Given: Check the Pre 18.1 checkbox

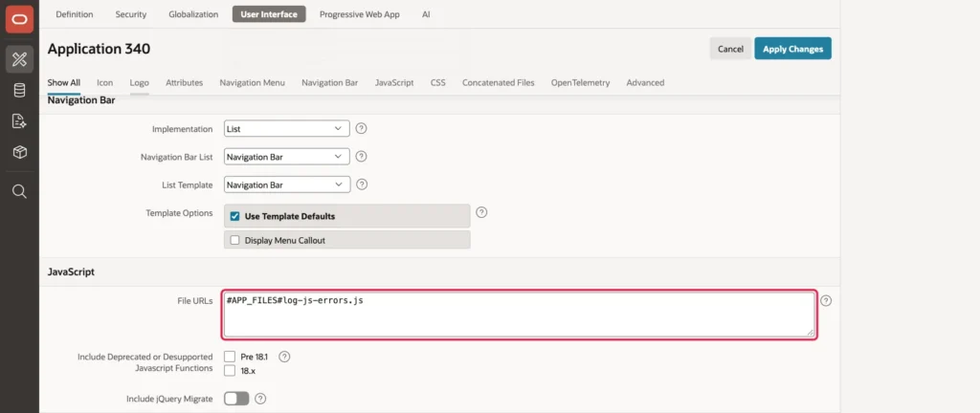Looking at the screenshot, I should coord(230,357).
